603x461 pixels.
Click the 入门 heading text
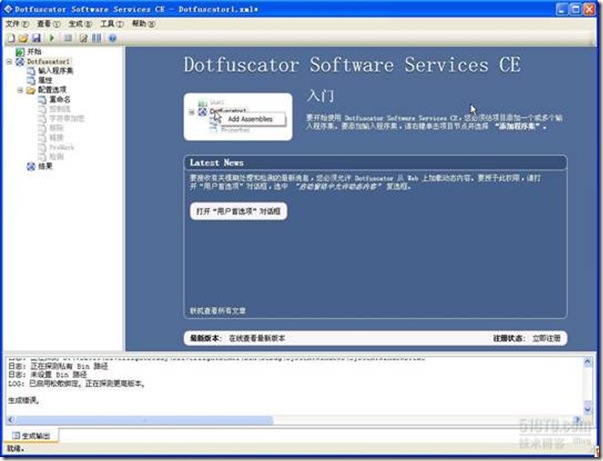(320, 96)
